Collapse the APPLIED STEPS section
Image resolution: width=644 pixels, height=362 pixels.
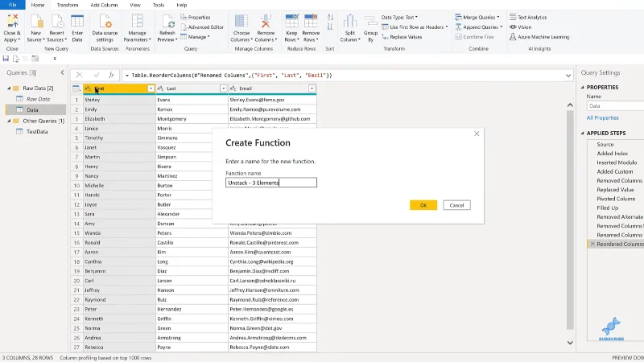tap(582, 134)
